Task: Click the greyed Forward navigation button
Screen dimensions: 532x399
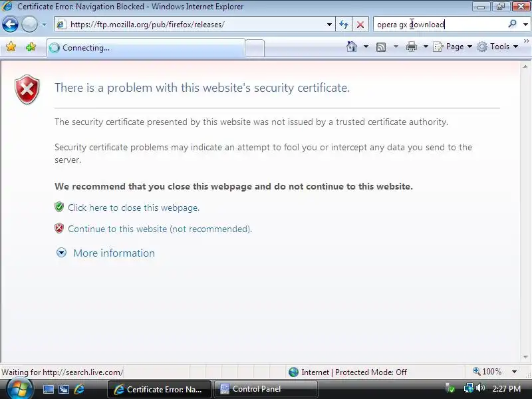Action: [x=29, y=25]
